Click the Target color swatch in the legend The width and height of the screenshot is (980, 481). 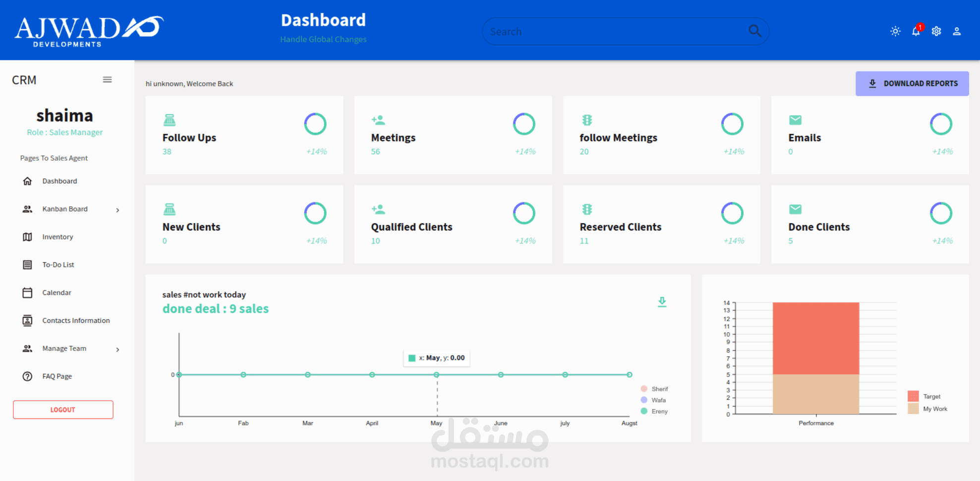pyautogui.click(x=914, y=396)
